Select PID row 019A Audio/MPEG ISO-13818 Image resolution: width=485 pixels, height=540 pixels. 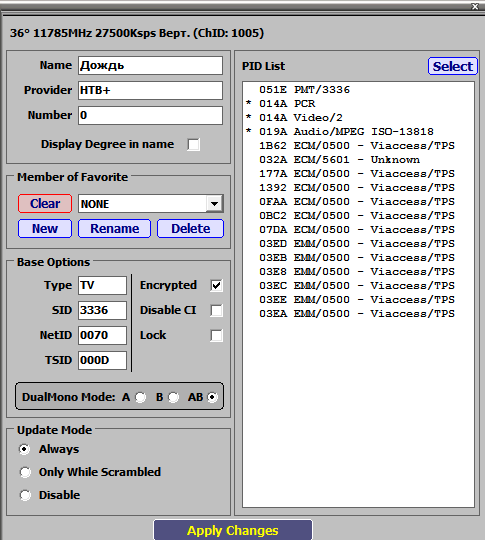pos(358,132)
